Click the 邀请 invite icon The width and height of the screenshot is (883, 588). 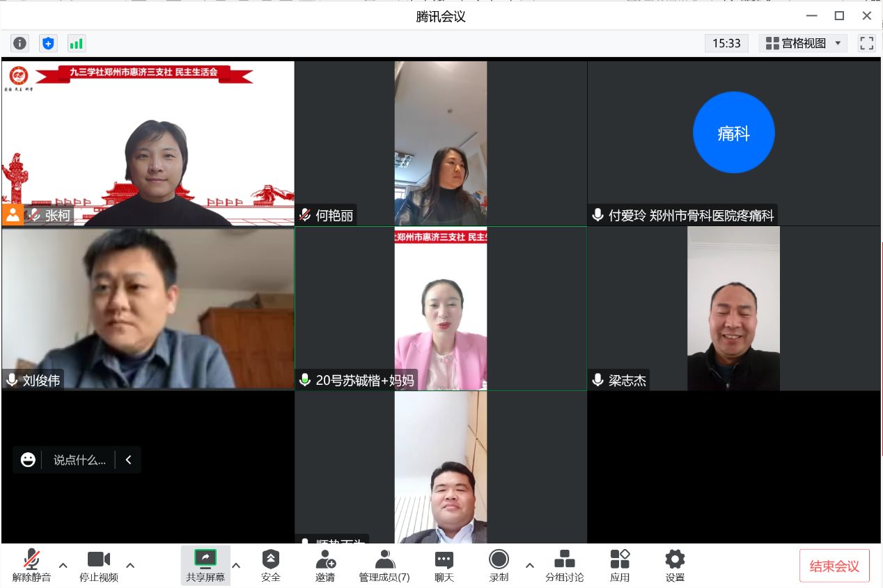click(x=325, y=565)
